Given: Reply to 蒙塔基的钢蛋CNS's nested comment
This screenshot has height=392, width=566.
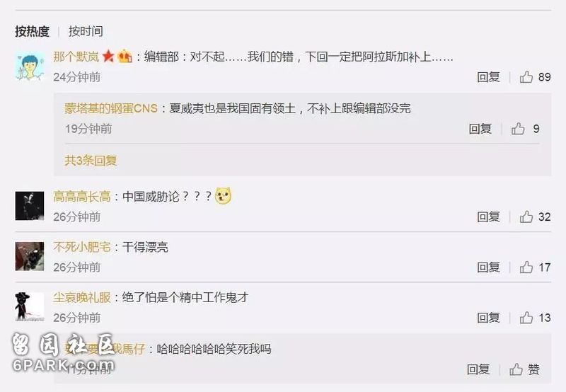Looking at the screenshot, I should (x=480, y=129).
